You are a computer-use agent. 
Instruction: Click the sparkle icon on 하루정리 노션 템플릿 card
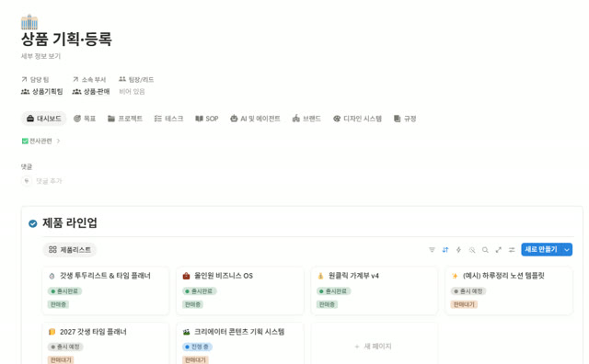click(455, 276)
